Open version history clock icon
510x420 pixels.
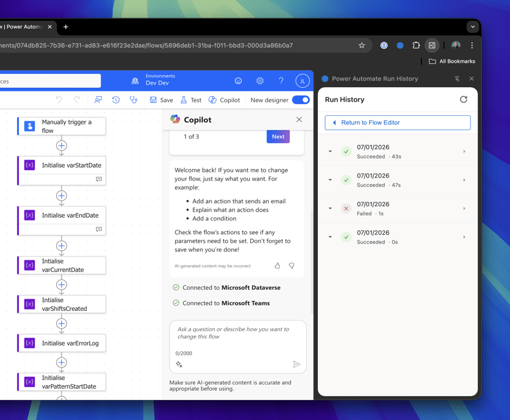tap(116, 100)
